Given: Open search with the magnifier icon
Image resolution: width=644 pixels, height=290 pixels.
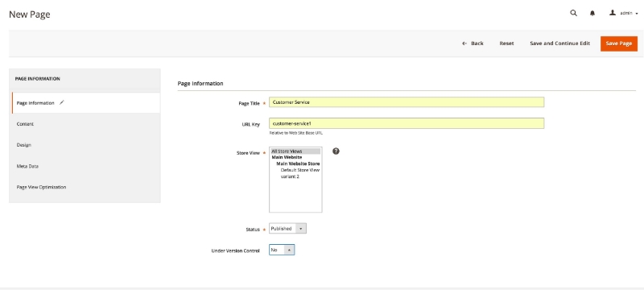Looking at the screenshot, I should coord(573,13).
